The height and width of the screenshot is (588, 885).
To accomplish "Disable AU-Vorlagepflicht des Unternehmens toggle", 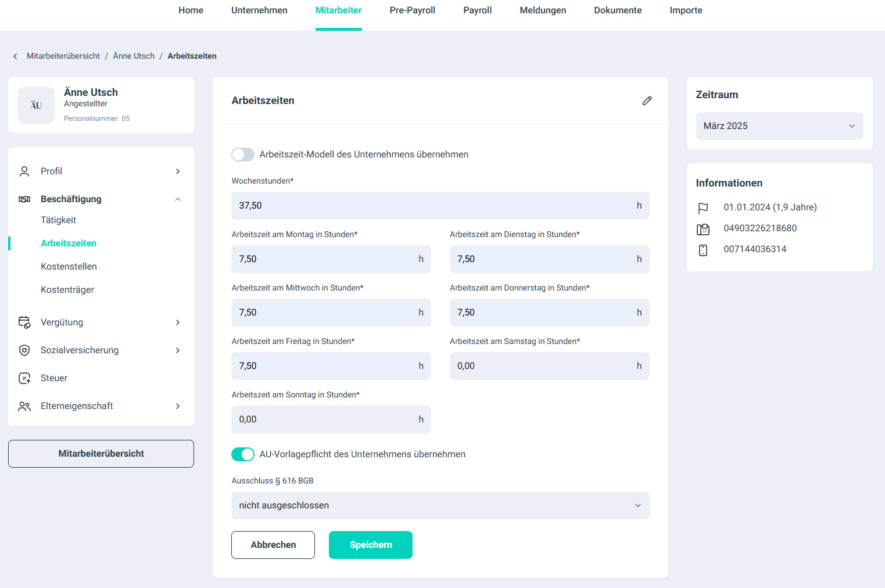I will [x=243, y=454].
